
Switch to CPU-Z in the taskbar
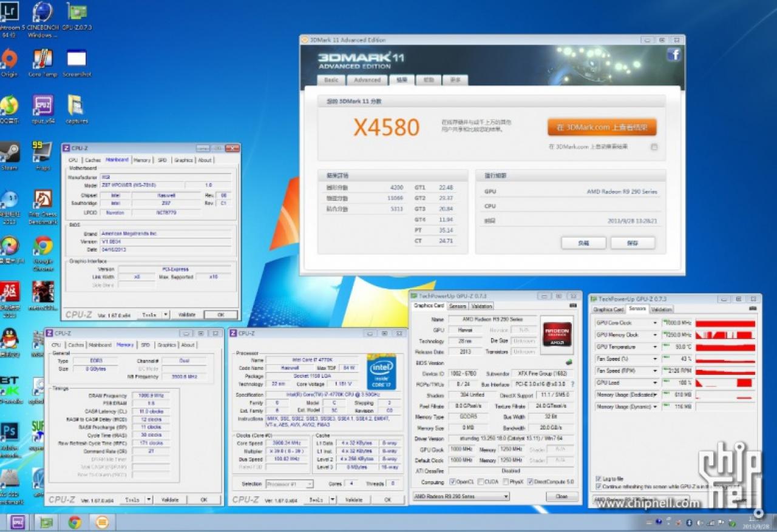point(18,522)
